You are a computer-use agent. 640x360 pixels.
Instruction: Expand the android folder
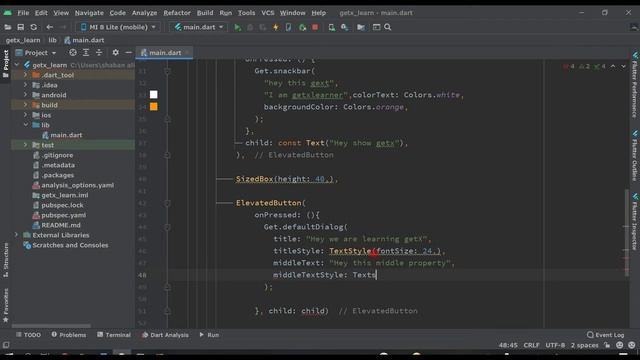coord(25,95)
